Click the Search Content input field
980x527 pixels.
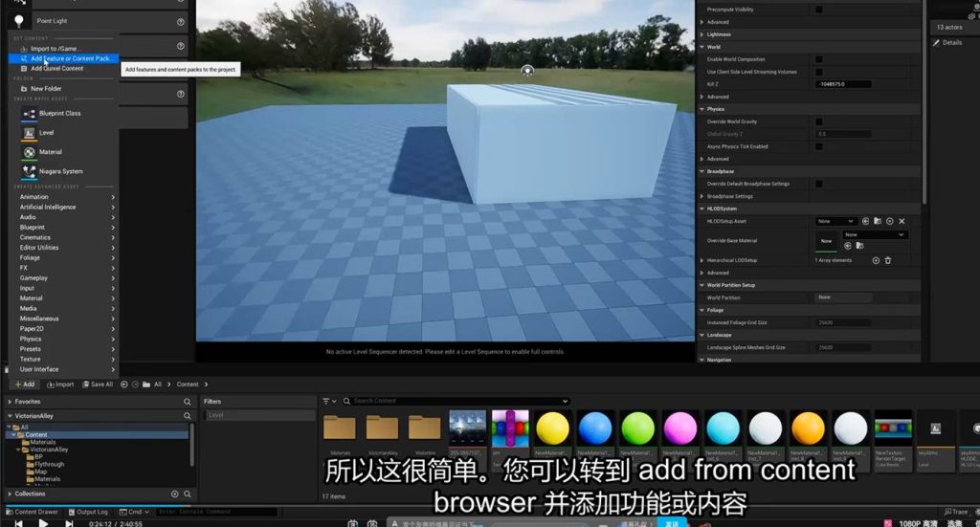(x=457, y=401)
